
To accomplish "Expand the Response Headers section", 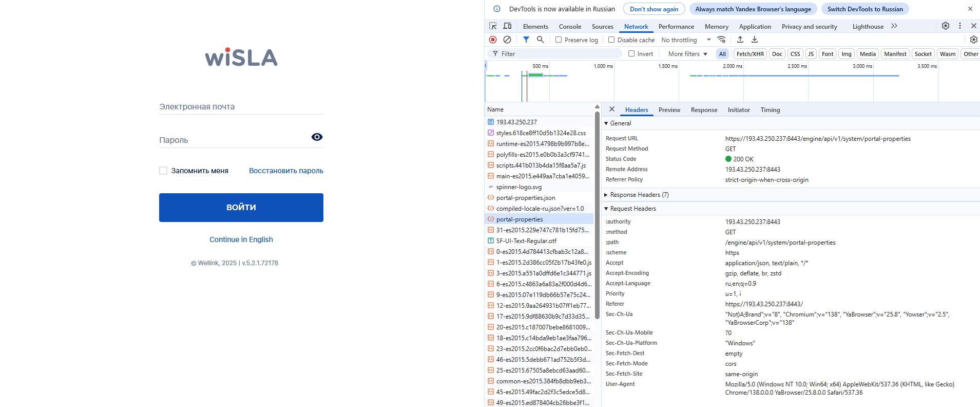I will [x=639, y=195].
